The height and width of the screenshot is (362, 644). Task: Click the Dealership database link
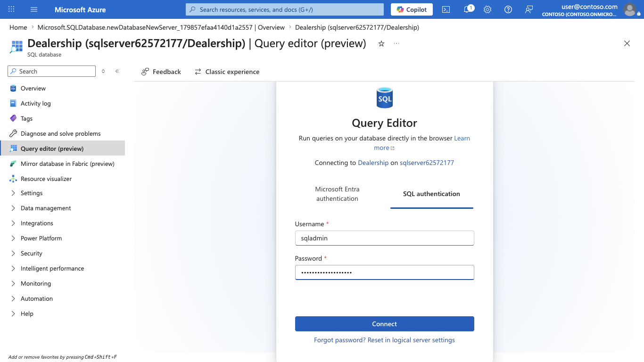pyautogui.click(x=373, y=163)
